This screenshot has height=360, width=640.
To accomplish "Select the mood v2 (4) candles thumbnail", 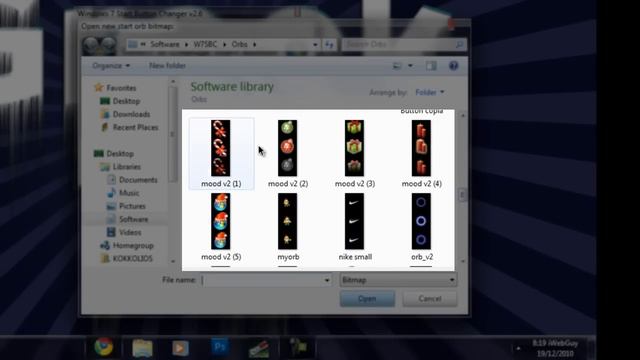I will pyautogui.click(x=421, y=148).
